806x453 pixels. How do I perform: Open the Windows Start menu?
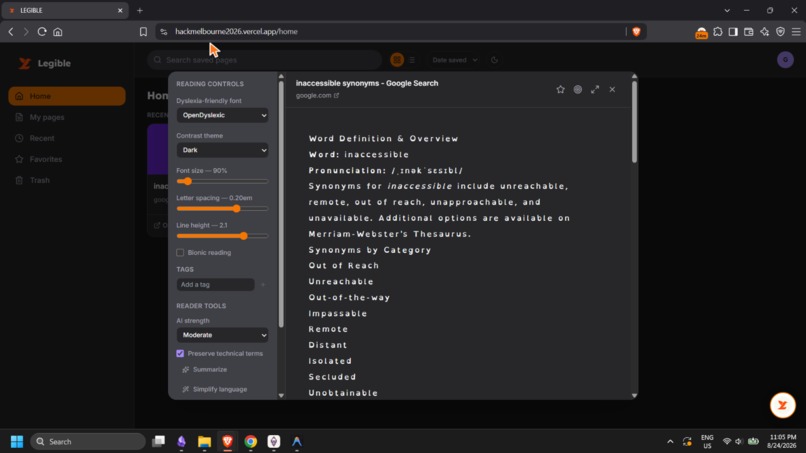pyautogui.click(x=17, y=441)
